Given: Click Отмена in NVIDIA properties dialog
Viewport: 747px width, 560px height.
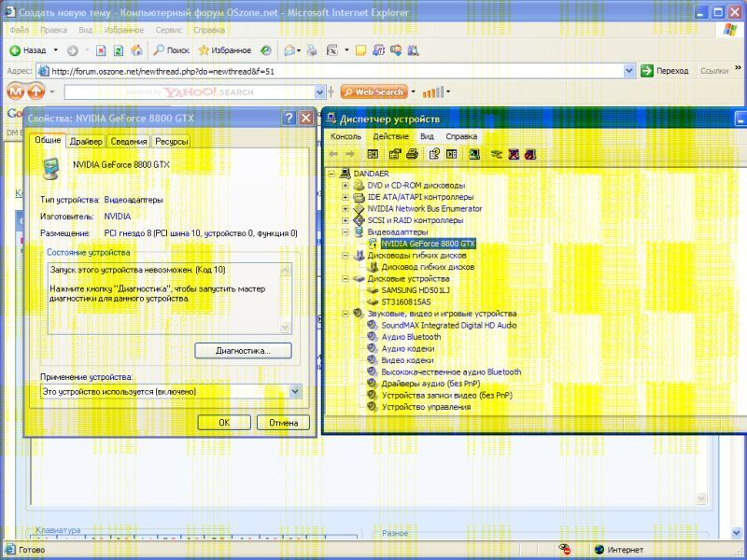Looking at the screenshot, I should tap(284, 423).
